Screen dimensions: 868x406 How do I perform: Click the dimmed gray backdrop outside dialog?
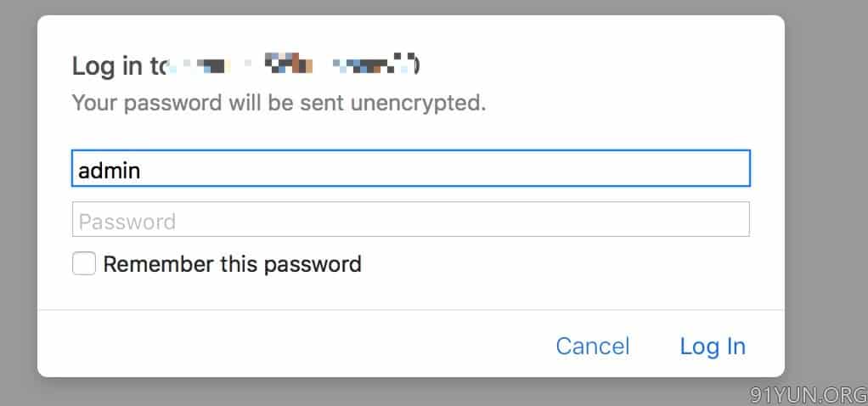point(826,166)
